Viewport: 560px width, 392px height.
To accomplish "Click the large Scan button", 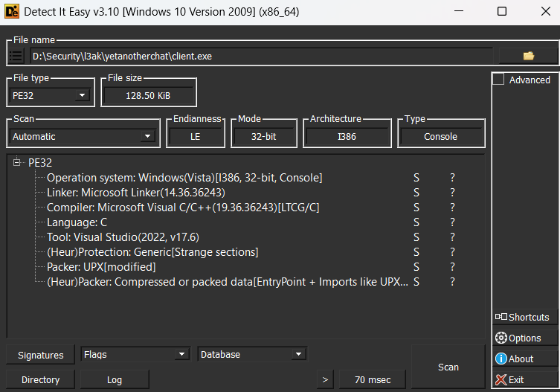I will (448, 367).
